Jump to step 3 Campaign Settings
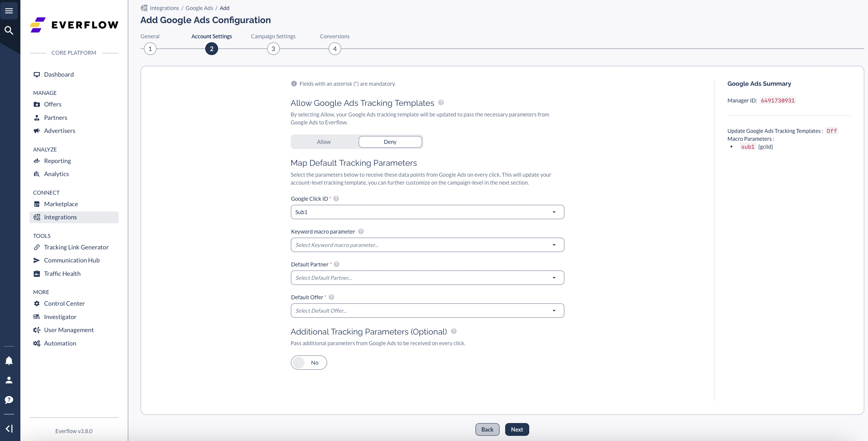 pyautogui.click(x=273, y=49)
